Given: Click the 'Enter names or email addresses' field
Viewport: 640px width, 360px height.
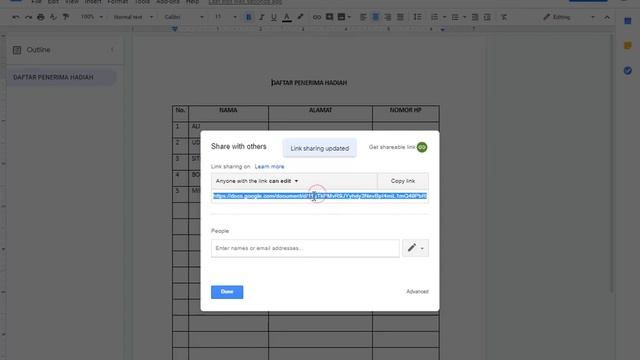Looking at the screenshot, I should [x=305, y=248].
